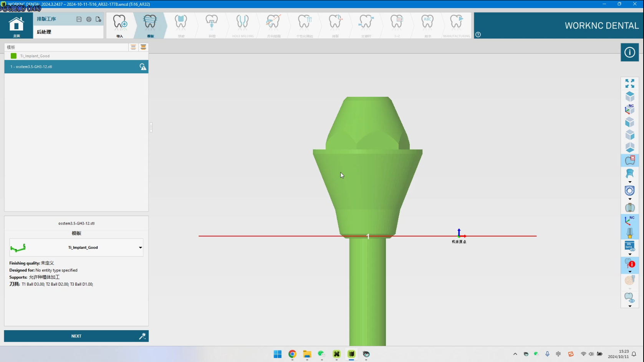Open Chrome from the taskbar

click(292, 354)
